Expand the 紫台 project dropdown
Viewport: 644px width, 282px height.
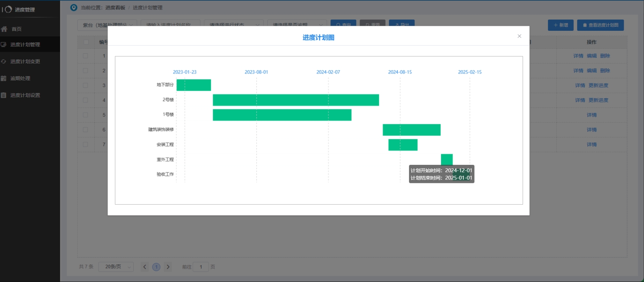pyautogui.click(x=107, y=25)
